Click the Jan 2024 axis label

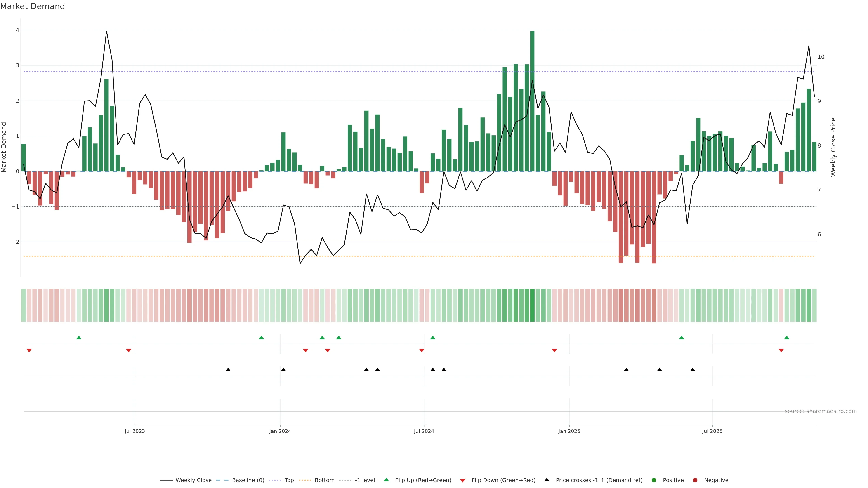pos(280,431)
